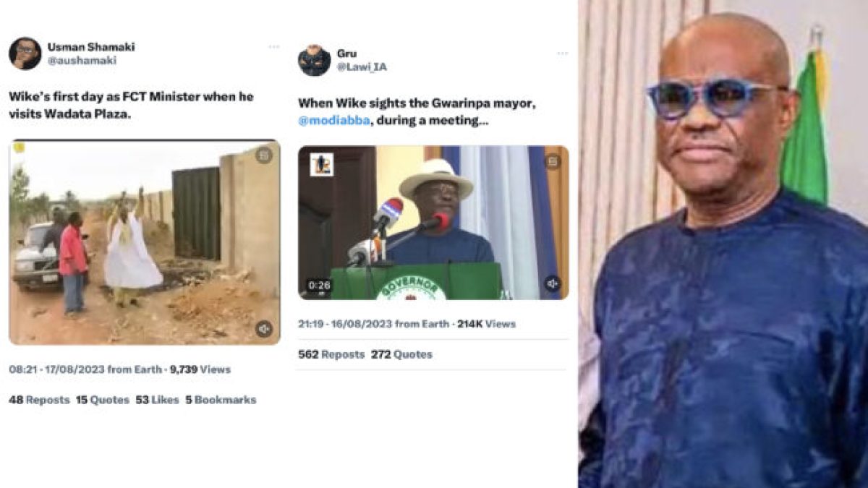The height and width of the screenshot is (488, 868).
Task: Click caption icon on Wadata Plaza video
Action: tap(264, 155)
